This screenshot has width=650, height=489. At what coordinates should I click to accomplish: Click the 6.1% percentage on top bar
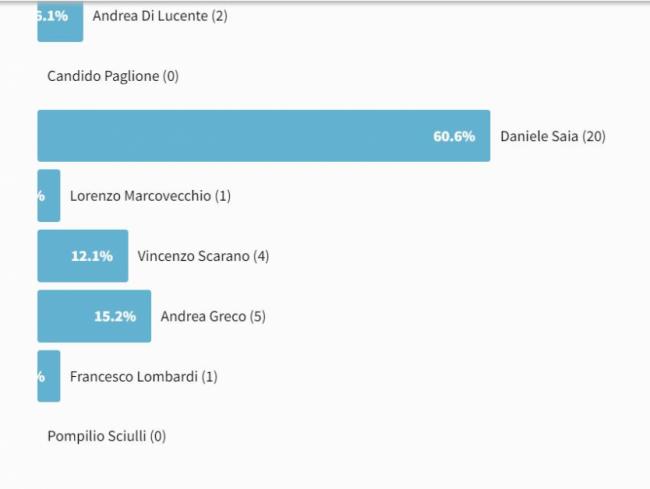[x=53, y=16]
